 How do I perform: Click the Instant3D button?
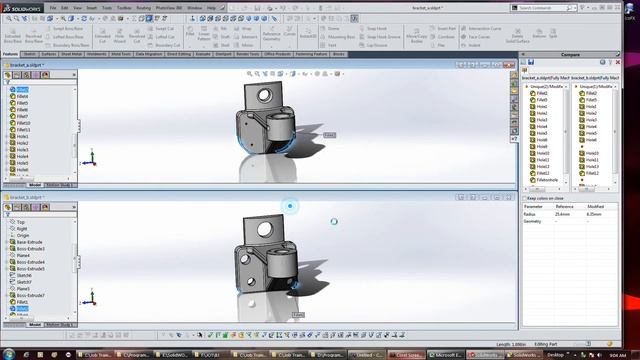point(308,33)
